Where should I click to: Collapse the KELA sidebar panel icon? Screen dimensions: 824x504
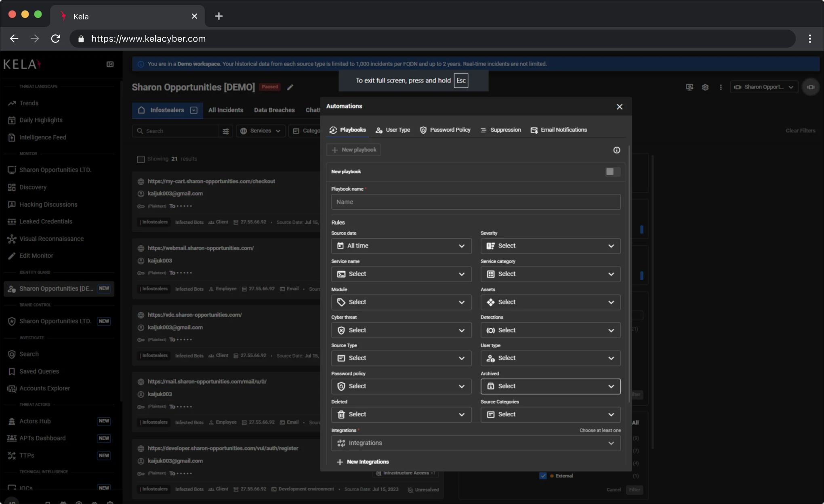click(110, 64)
